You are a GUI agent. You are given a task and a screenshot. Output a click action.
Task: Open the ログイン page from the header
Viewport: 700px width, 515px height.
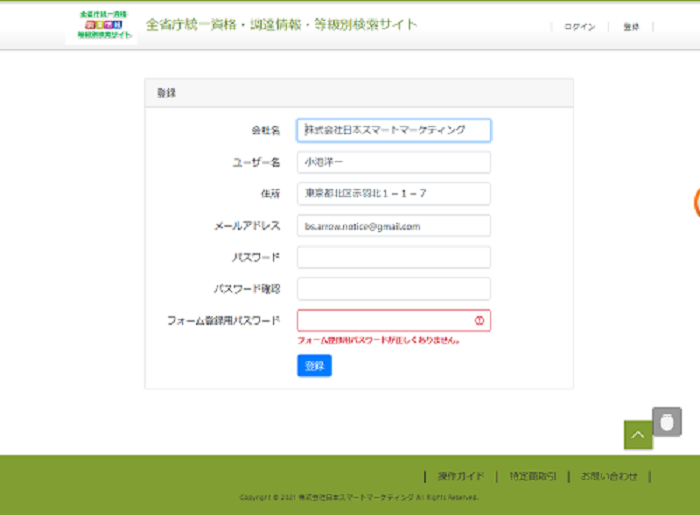(x=579, y=27)
